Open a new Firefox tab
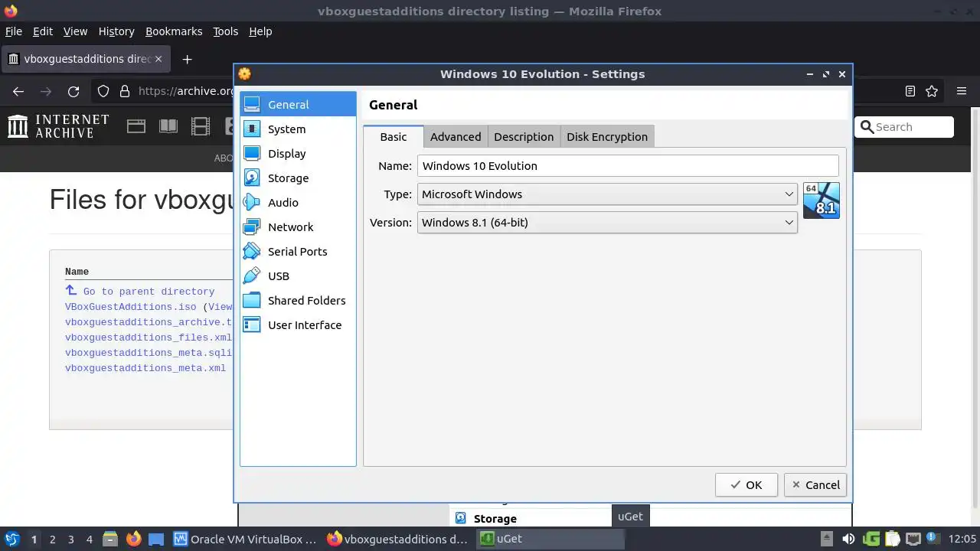The image size is (980, 551). 187,59
